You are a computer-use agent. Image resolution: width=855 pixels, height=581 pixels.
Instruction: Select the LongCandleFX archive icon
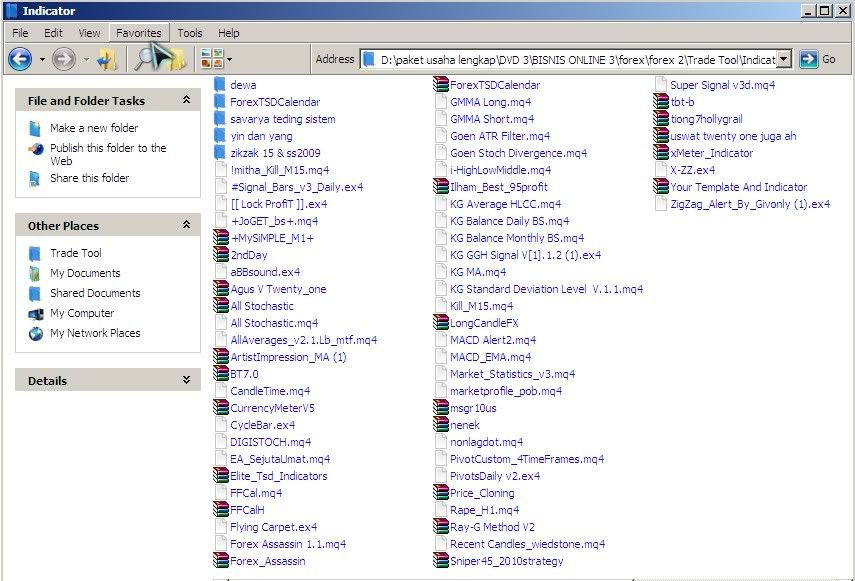441,323
